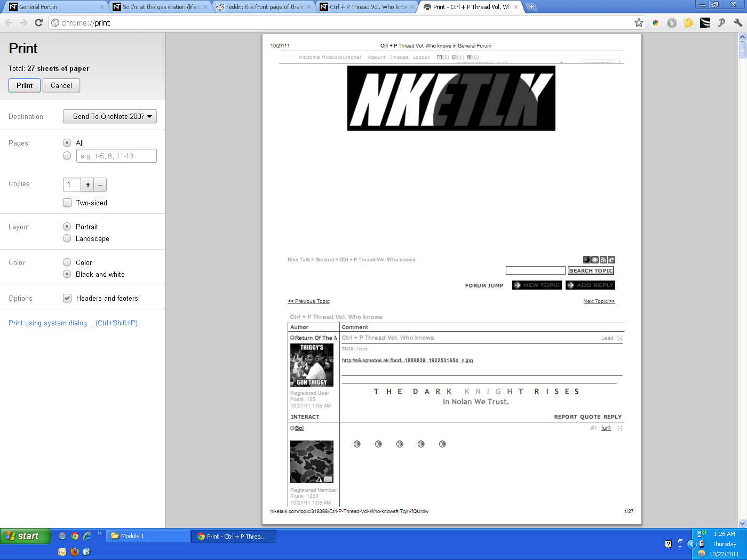Click Next Topic link in preview
This screenshot has width=747, height=560.
(x=599, y=301)
